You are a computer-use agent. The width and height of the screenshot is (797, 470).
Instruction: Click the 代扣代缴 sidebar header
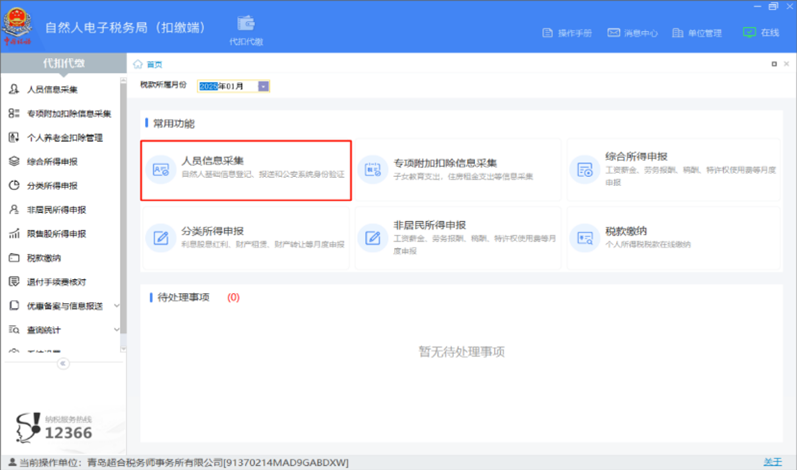(64, 63)
